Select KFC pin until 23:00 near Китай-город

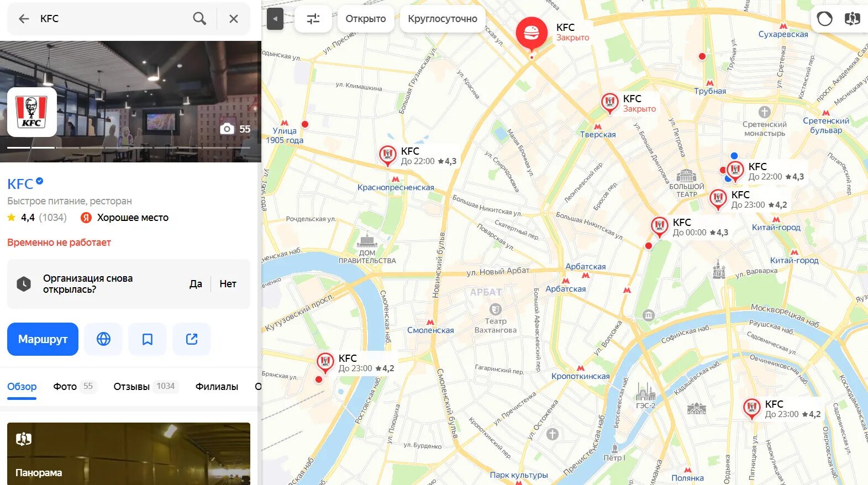click(x=718, y=199)
